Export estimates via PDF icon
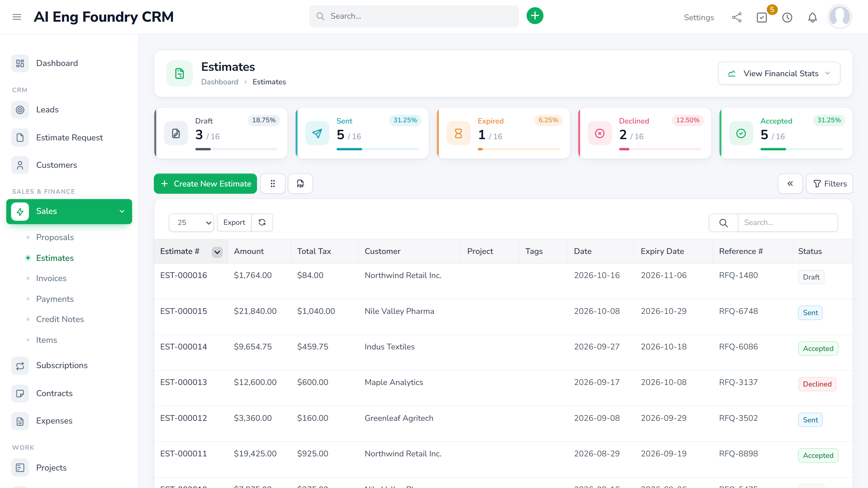The width and height of the screenshot is (868, 488). (x=300, y=183)
